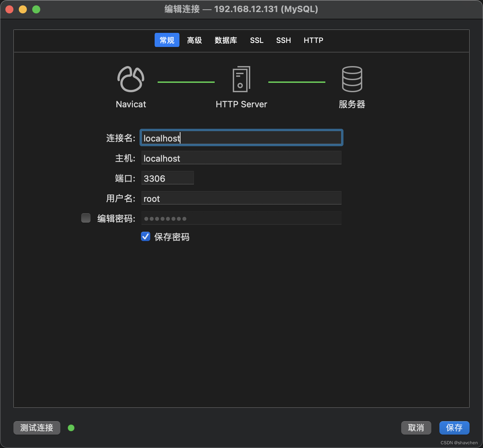Click the database server (服务器) icon
The height and width of the screenshot is (448, 483).
click(352, 79)
